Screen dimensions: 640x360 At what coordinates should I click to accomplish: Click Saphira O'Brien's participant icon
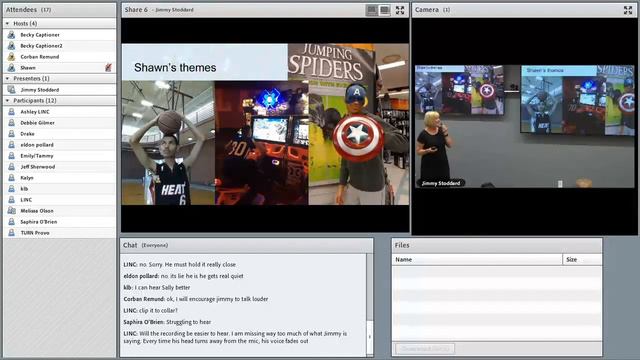point(11,222)
